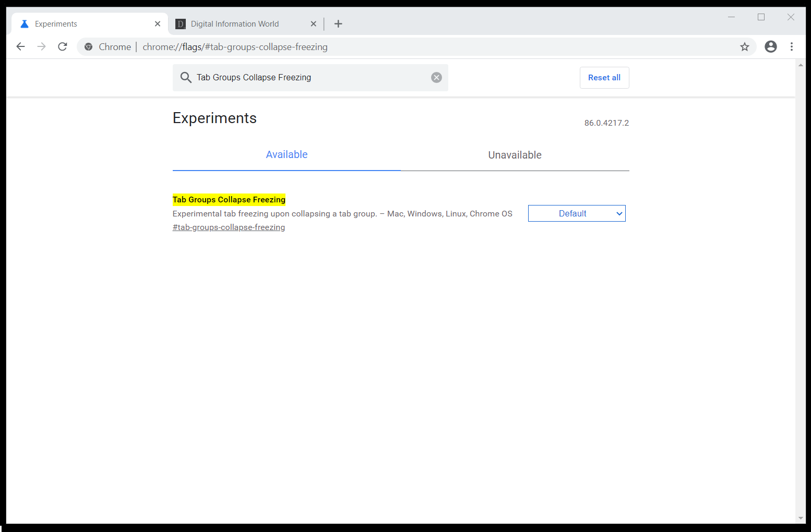Open the Chrome profile avatar icon

(771, 46)
